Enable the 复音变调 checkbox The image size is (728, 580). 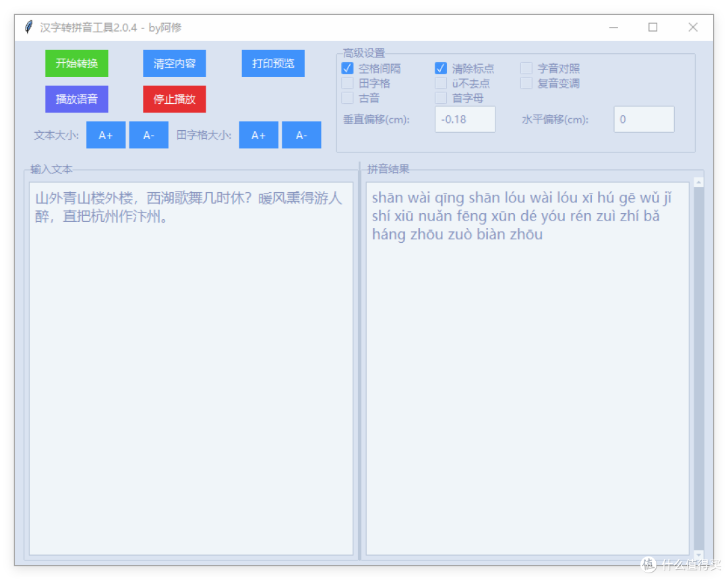tap(526, 84)
